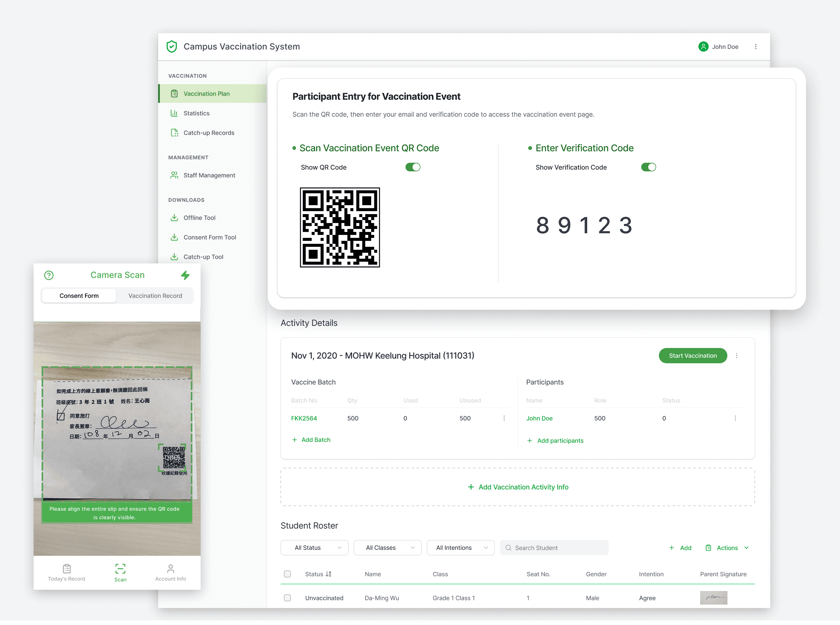
Task: Click the Add Batch link
Action: 315,440
